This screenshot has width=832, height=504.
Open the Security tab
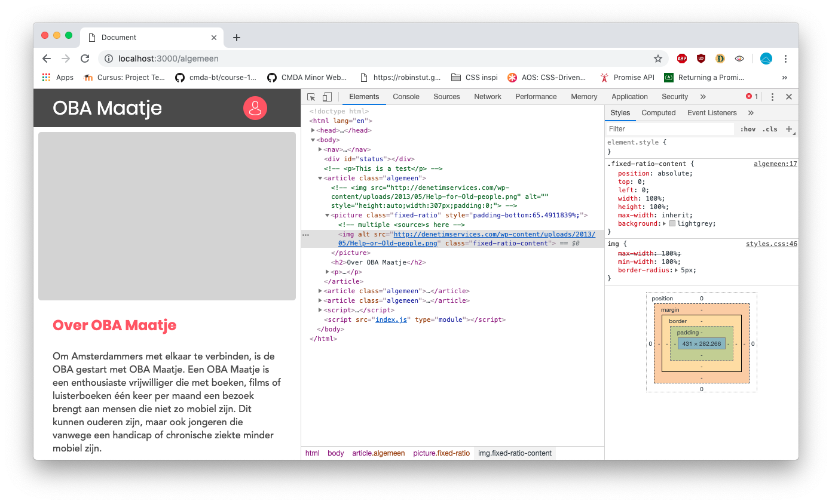tap(675, 97)
